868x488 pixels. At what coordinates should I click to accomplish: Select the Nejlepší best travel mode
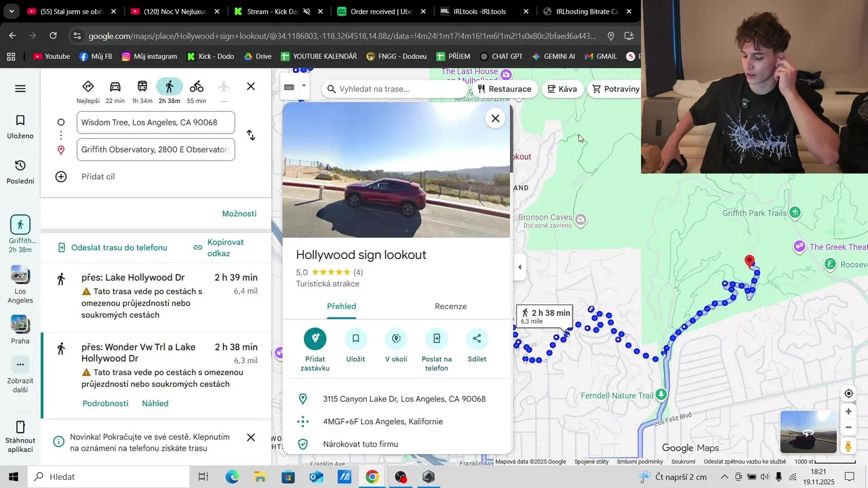(88, 91)
